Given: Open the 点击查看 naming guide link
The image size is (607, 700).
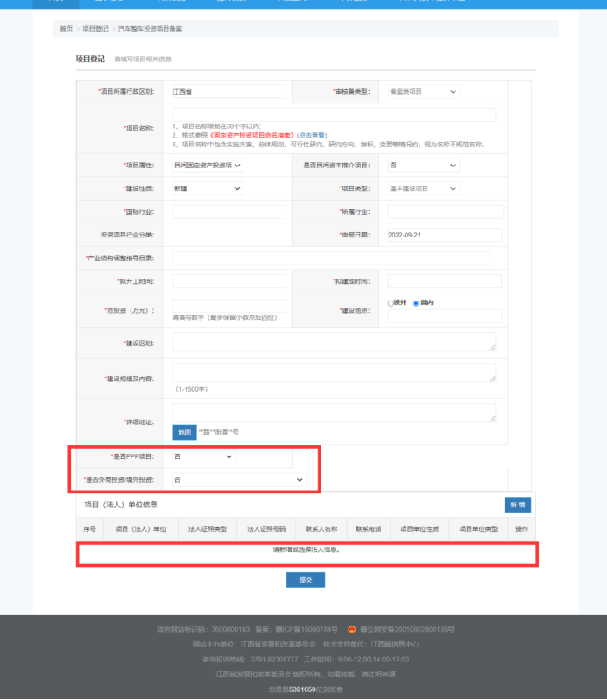Looking at the screenshot, I should [x=311, y=135].
